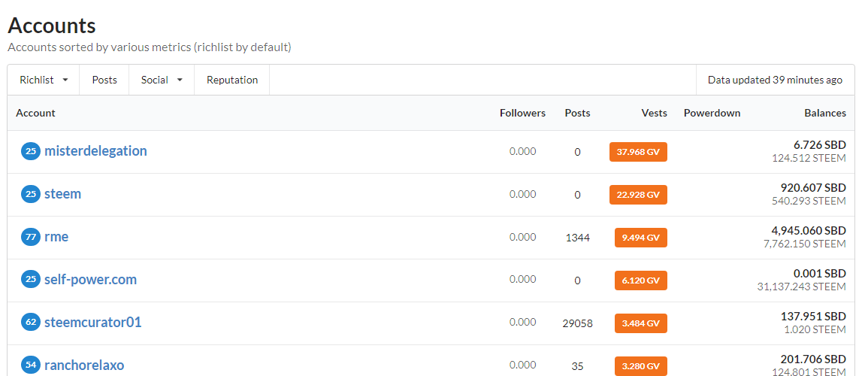Open the misterdelegation account link
868x376 pixels.
(x=95, y=150)
